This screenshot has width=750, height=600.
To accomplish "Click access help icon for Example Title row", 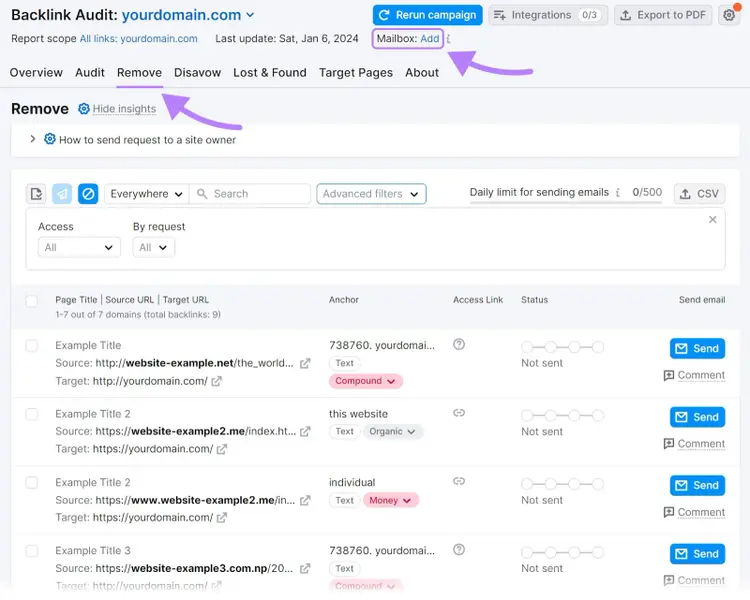I will pyautogui.click(x=459, y=344).
